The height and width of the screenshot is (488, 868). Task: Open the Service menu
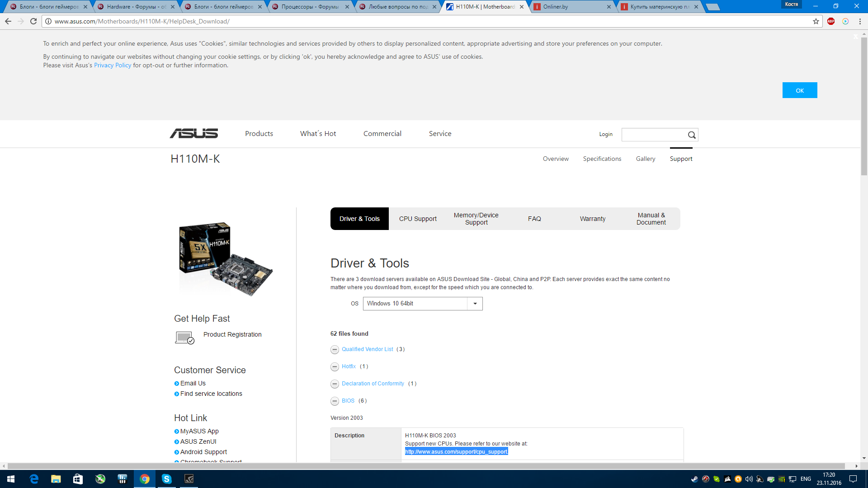click(x=440, y=134)
